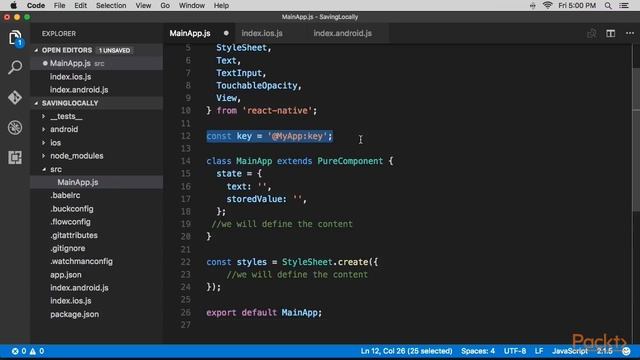Click the Ln 12, Col 26 status entry
Viewport: 640px width, 360px height.
point(406,351)
